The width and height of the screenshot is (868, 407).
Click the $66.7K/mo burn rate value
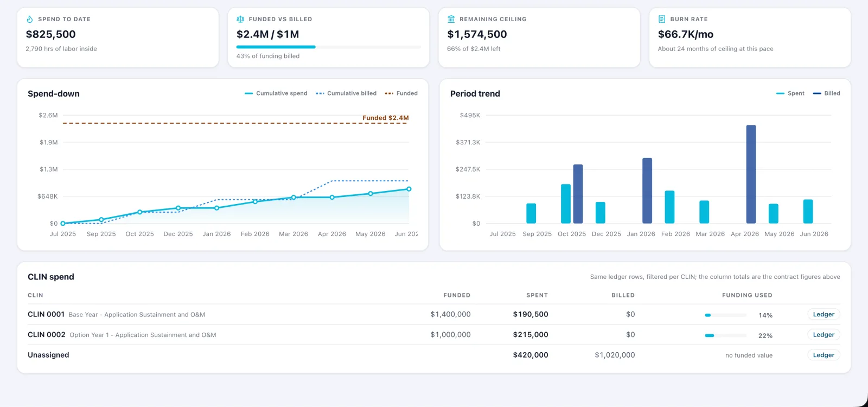pos(686,34)
